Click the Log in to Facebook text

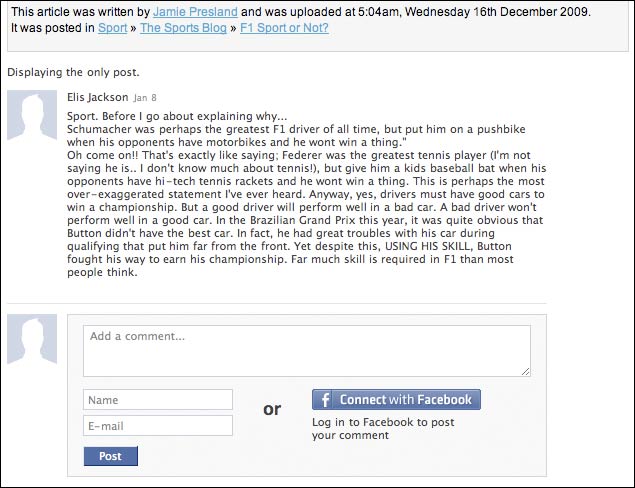[x=383, y=428]
